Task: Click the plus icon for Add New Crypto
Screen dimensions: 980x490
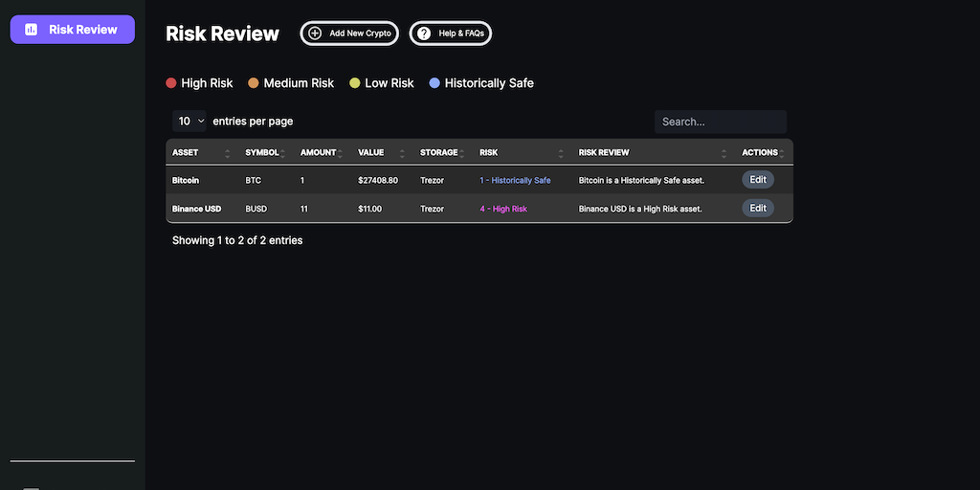Action: click(315, 33)
